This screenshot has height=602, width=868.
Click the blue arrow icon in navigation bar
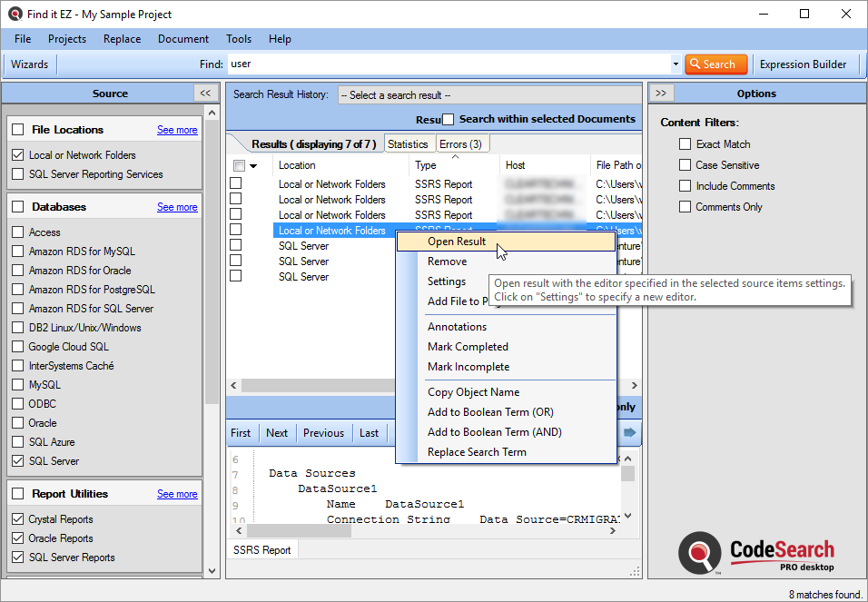pyautogui.click(x=629, y=432)
